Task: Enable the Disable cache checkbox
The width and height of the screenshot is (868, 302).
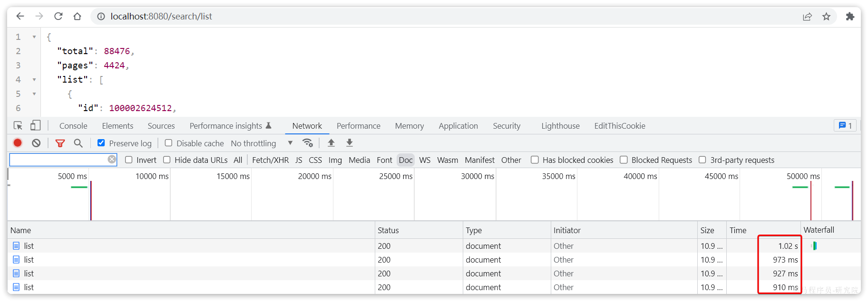Action: coord(168,143)
